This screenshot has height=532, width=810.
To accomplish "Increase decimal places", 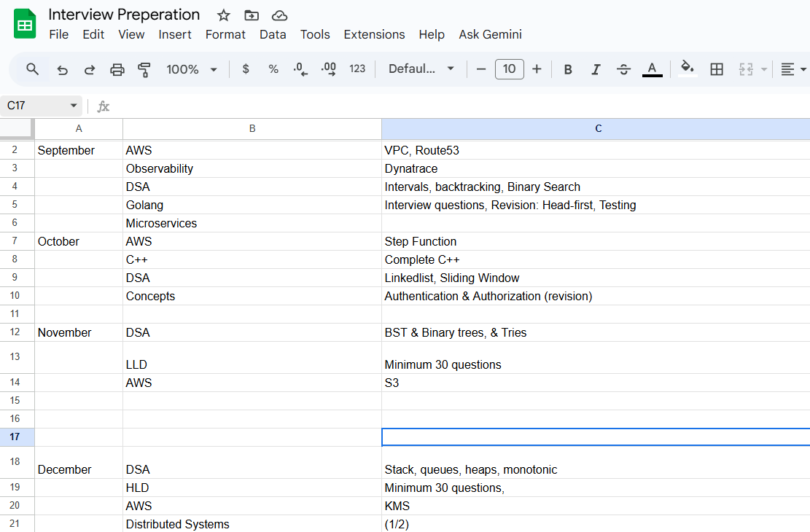I will point(329,69).
